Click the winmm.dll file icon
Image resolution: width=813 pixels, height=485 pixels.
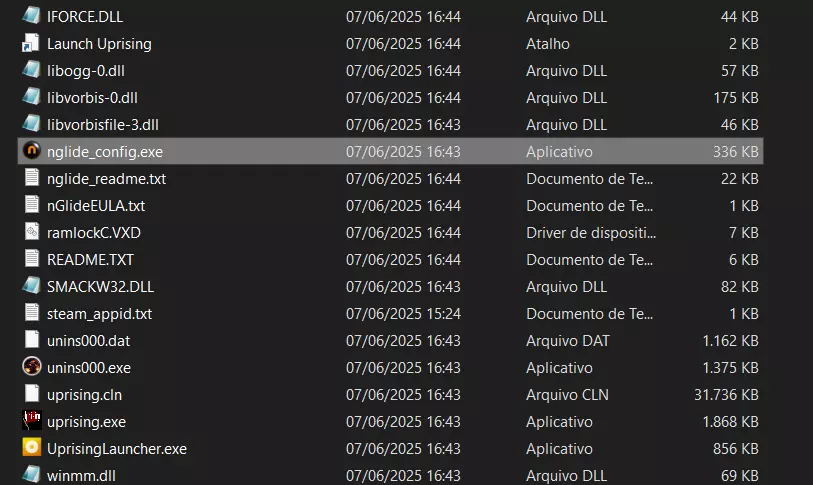coord(32,474)
